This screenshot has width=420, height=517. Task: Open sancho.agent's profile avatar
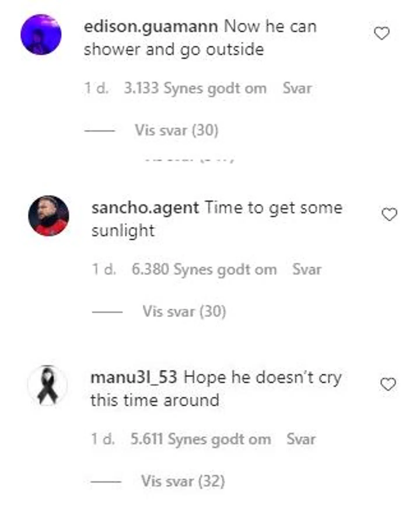pyautogui.click(x=49, y=216)
